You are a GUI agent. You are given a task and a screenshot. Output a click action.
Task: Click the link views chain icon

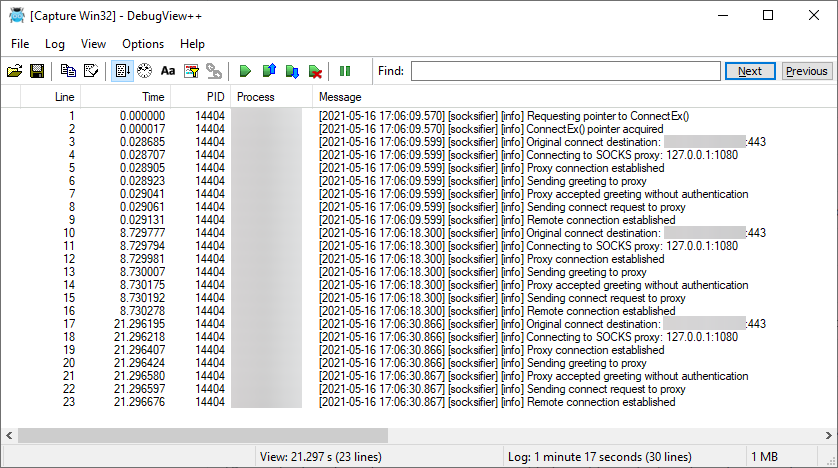(214, 71)
